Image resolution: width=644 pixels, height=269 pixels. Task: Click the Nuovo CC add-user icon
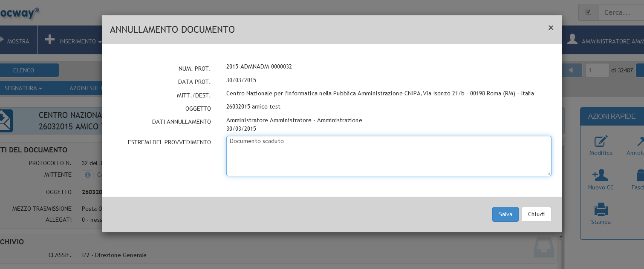(601, 175)
